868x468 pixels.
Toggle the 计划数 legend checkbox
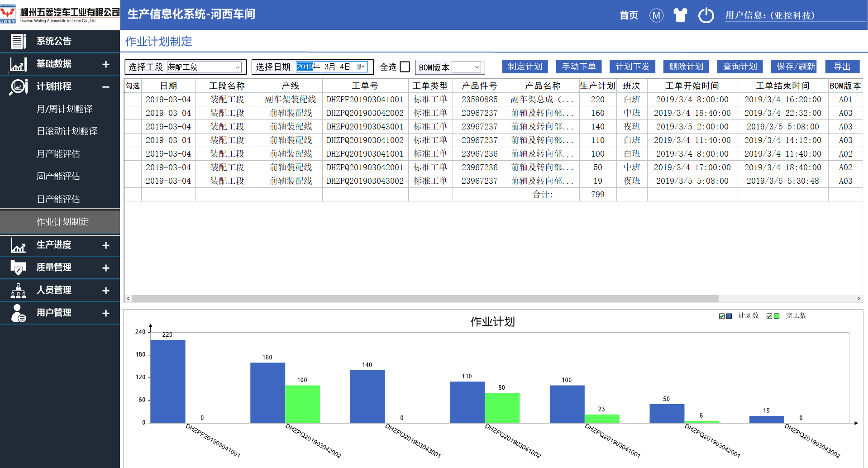click(x=722, y=316)
